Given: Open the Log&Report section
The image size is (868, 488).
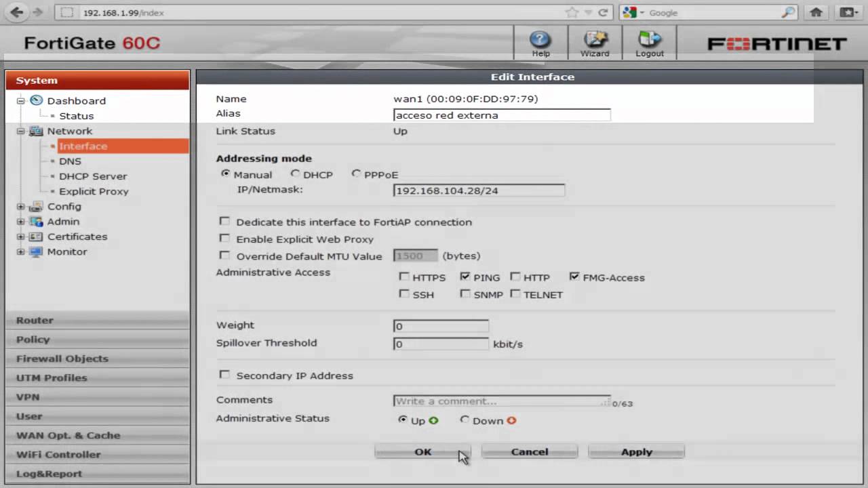Looking at the screenshot, I should tap(98, 474).
